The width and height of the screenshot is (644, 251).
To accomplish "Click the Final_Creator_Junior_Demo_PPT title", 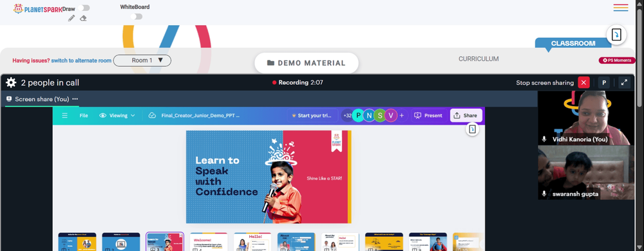I will (x=200, y=116).
